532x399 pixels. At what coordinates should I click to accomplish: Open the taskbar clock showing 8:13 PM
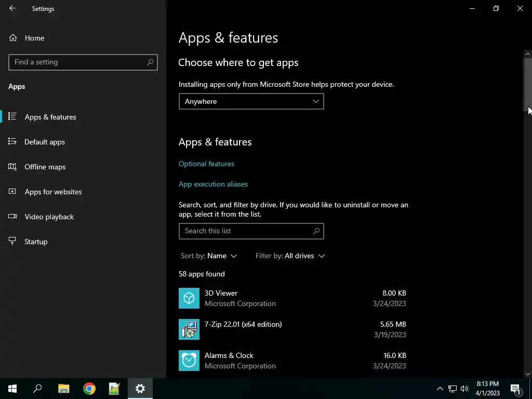(487, 389)
